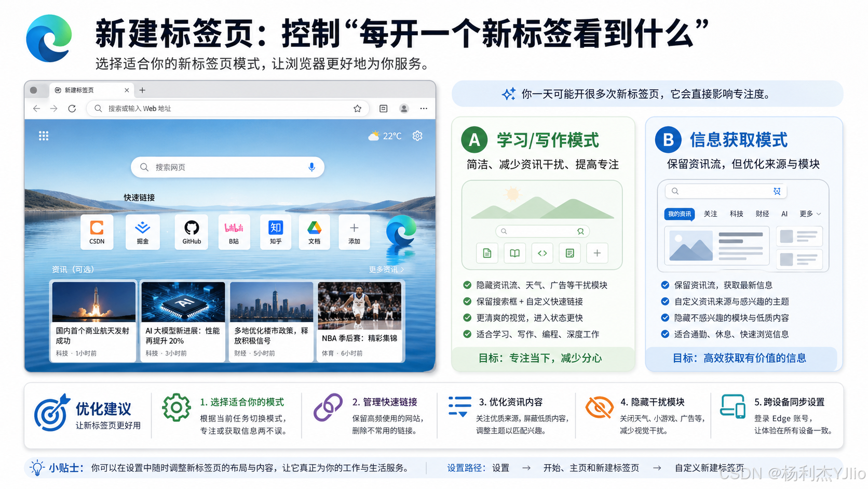Expand the 更多 dropdown in mode B preview

810,214
